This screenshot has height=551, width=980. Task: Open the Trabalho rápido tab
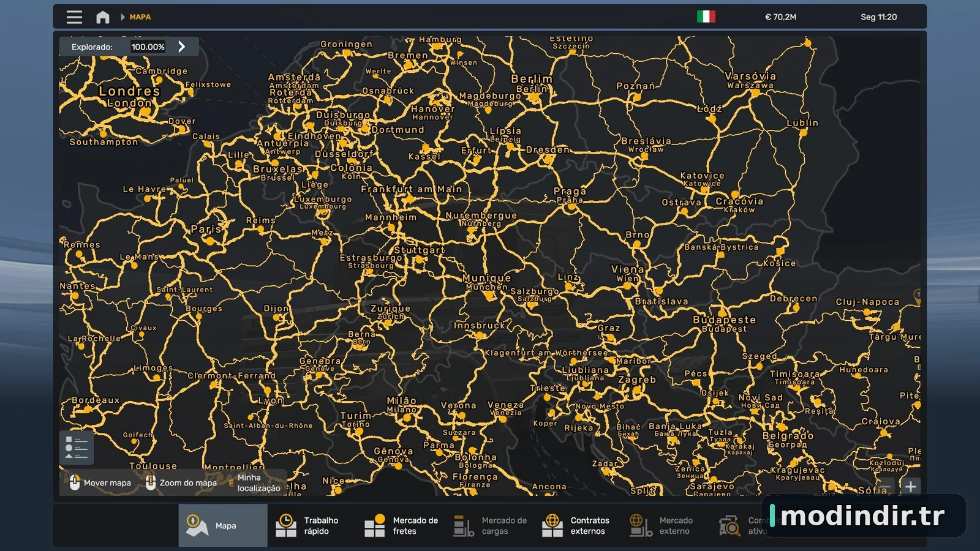point(312,525)
